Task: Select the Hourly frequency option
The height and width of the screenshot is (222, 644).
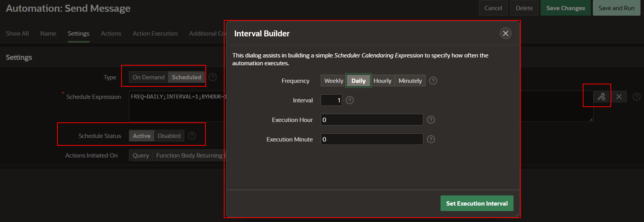Action: click(x=382, y=81)
